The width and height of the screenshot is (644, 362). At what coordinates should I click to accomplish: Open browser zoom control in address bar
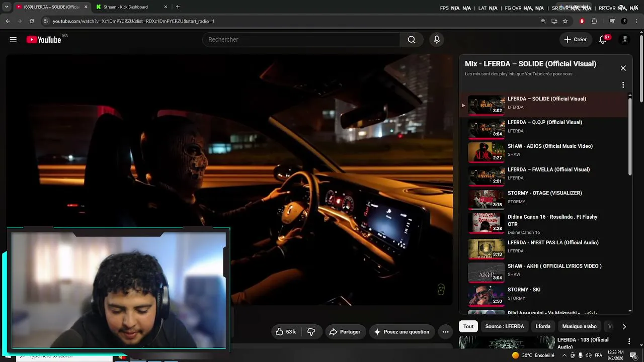(543, 21)
